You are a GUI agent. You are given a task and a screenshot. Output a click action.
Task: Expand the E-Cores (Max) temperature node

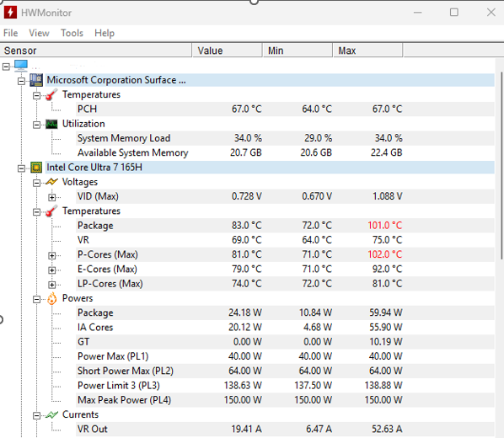click(51, 270)
